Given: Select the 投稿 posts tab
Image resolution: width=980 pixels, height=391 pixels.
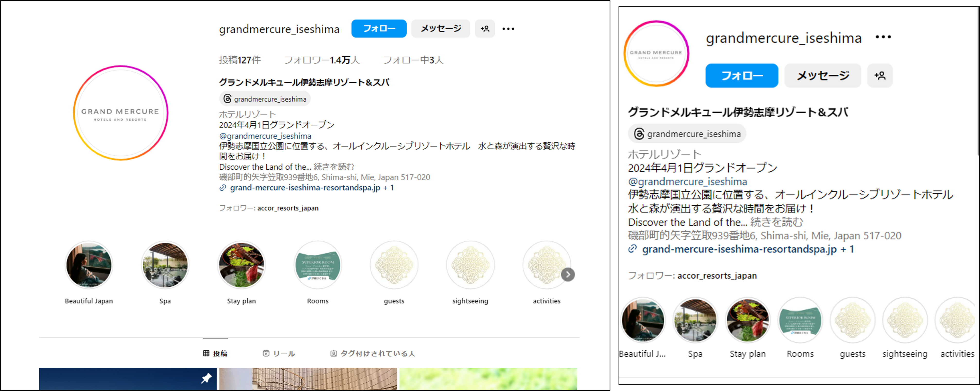Looking at the screenshot, I should pyautogui.click(x=215, y=353).
